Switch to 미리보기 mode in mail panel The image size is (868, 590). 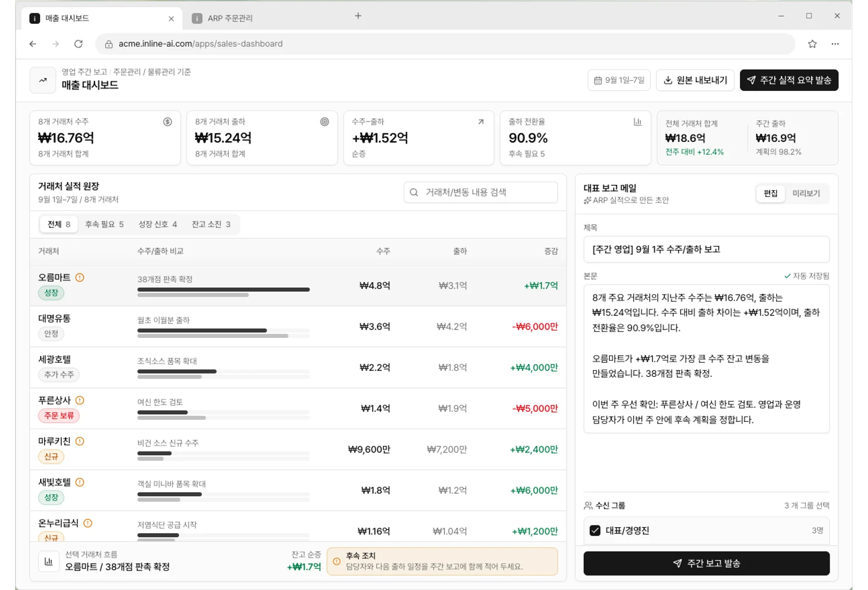[x=806, y=193]
